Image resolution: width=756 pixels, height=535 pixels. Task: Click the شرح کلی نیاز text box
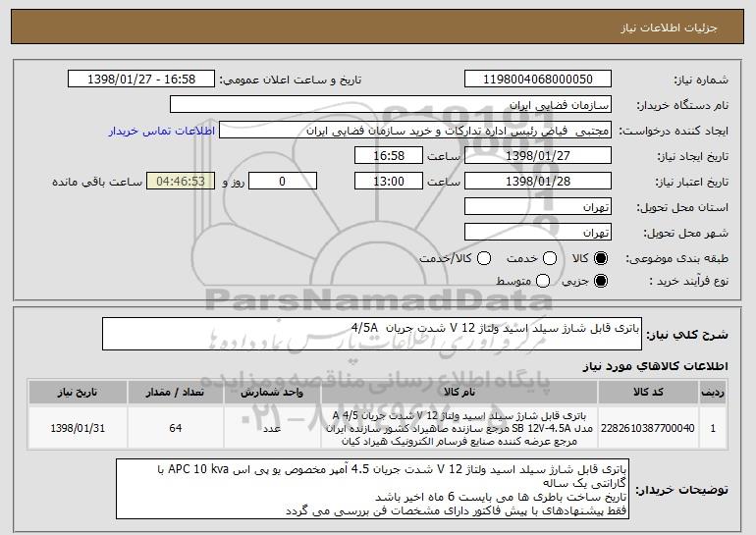[372, 334]
